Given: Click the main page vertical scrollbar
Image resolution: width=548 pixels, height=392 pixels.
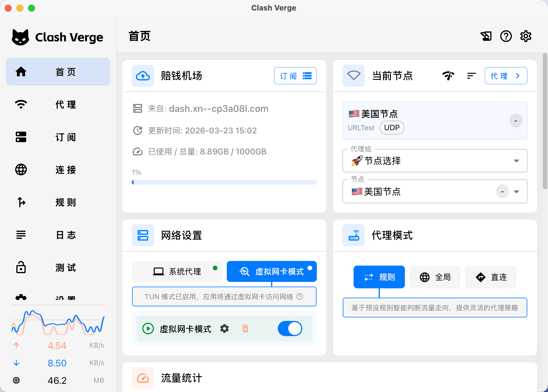Looking at the screenshot, I should [x=545, y=121].
